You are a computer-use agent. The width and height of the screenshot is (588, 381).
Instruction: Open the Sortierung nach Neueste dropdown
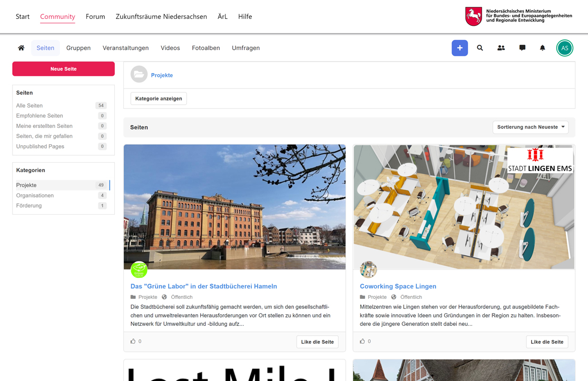coord(531,127)
